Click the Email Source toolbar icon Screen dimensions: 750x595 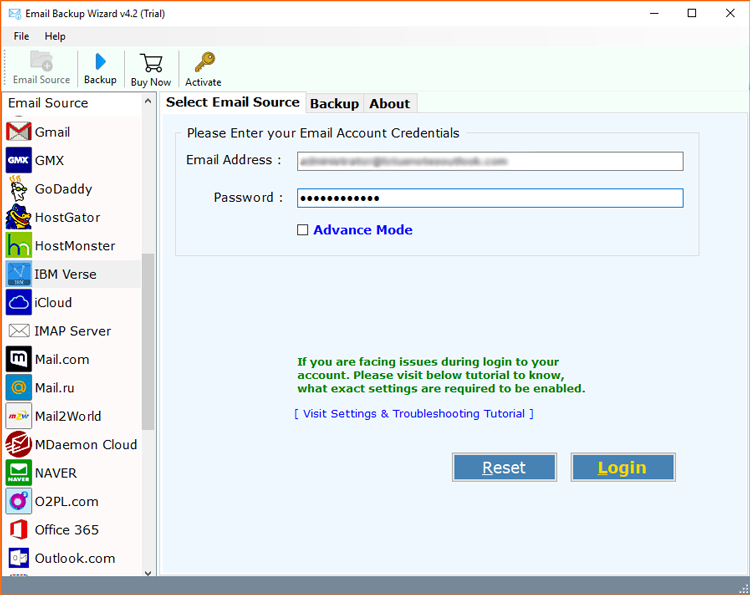point(42,61)
